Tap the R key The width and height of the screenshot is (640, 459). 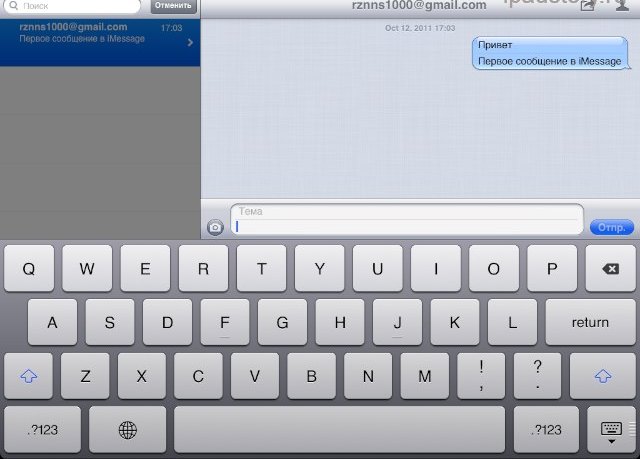point(203,268)
